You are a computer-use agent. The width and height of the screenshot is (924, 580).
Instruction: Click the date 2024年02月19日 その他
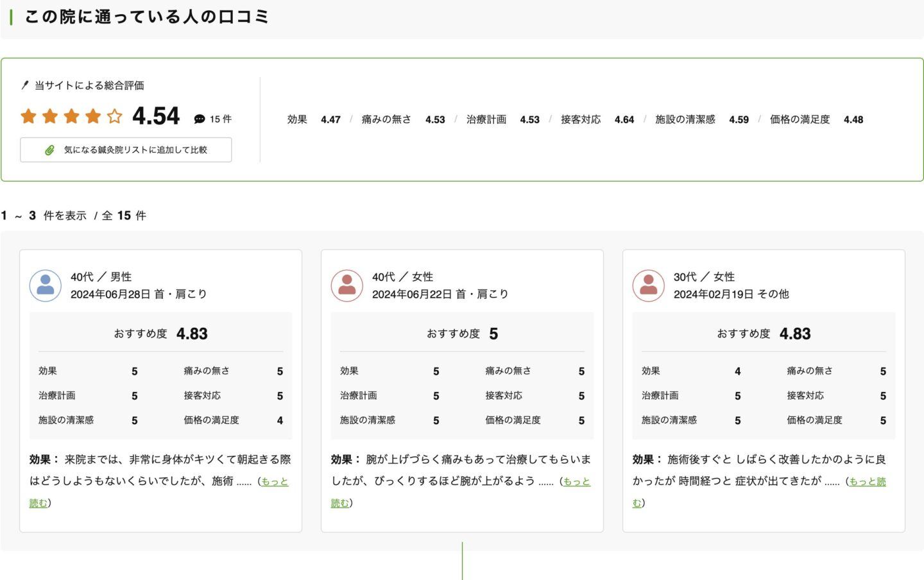point(732,294)
